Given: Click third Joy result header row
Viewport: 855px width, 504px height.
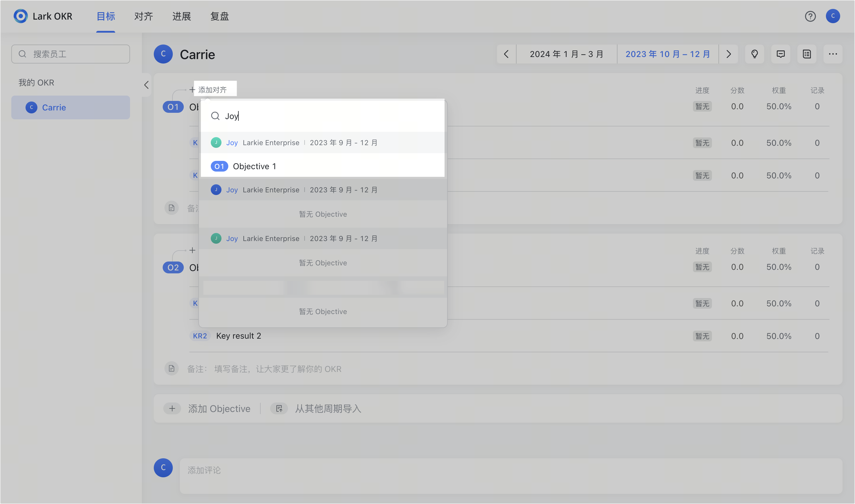Looking at the screenshot, I should click(323, 238).
